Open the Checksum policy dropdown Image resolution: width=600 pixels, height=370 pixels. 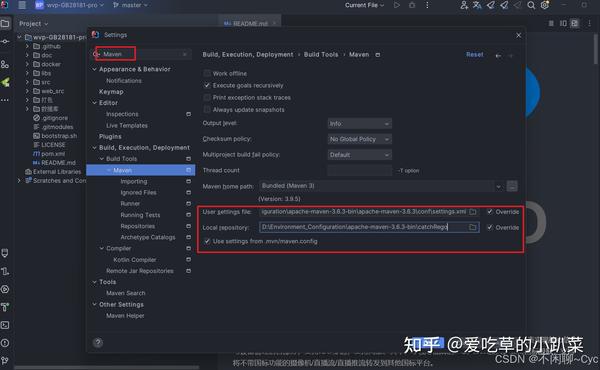[359, 139]
